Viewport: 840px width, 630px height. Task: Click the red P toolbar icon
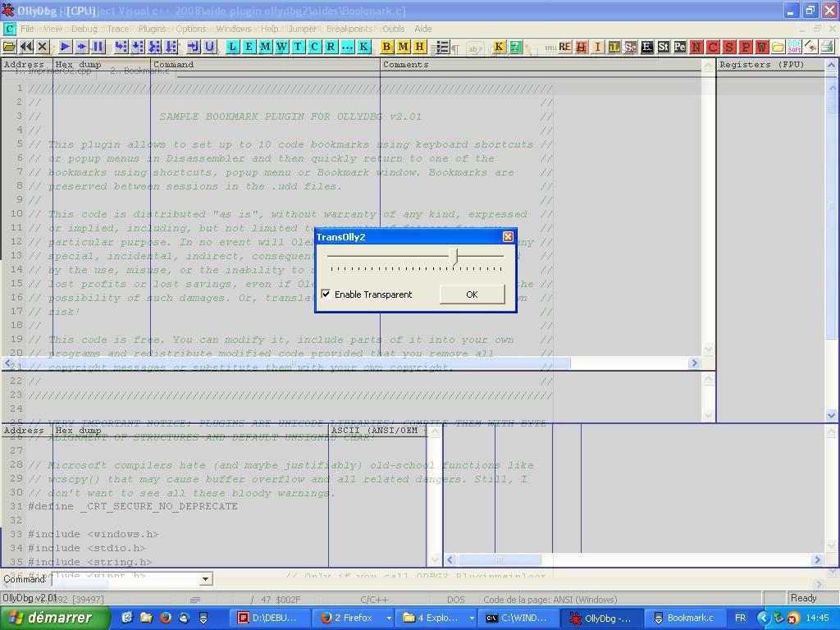coord(746,47)
